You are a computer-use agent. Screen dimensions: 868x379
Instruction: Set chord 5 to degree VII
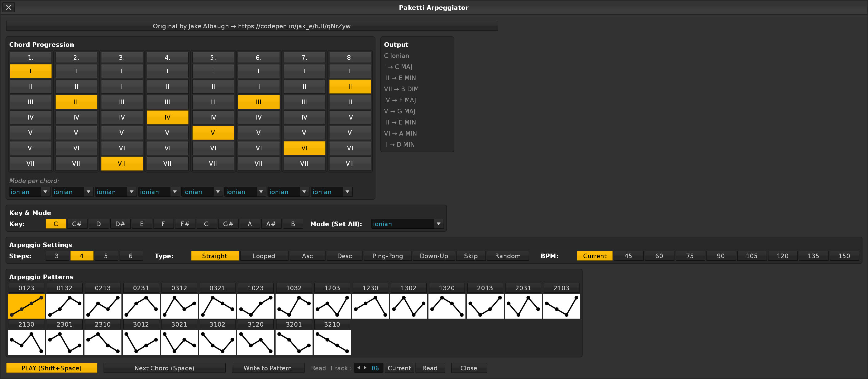(x=213, y=163)
